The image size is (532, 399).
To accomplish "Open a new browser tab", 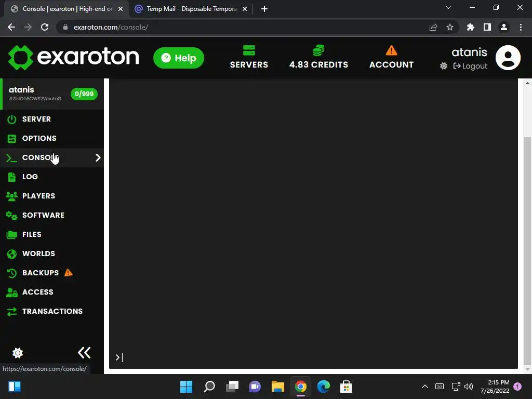I will [264, 9].
